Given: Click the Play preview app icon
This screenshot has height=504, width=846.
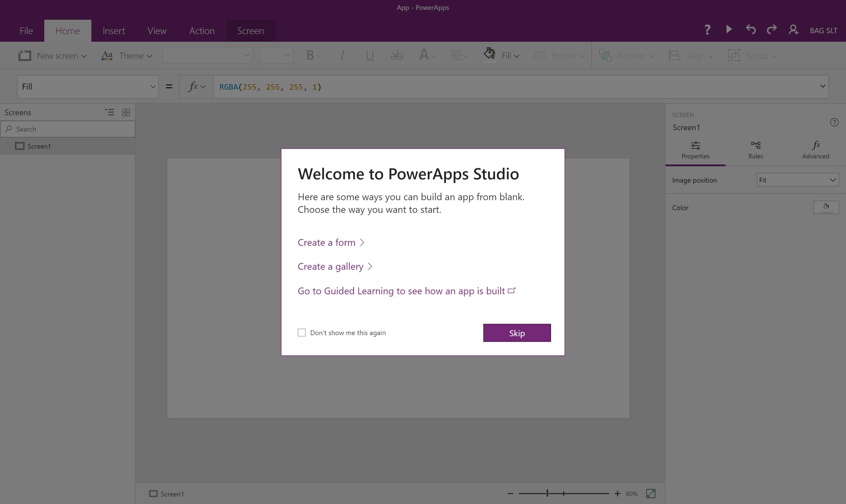Looking at the screenshot, I should 728,30.
